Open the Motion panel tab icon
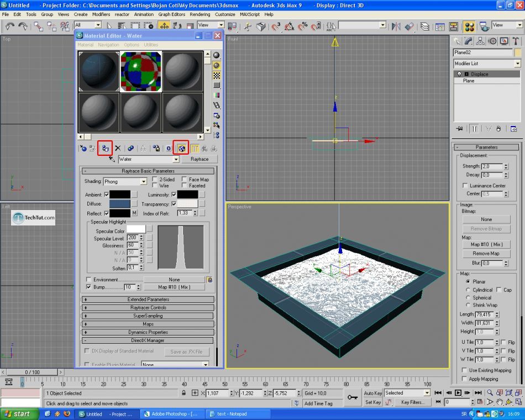 click(x=492, y=41)
